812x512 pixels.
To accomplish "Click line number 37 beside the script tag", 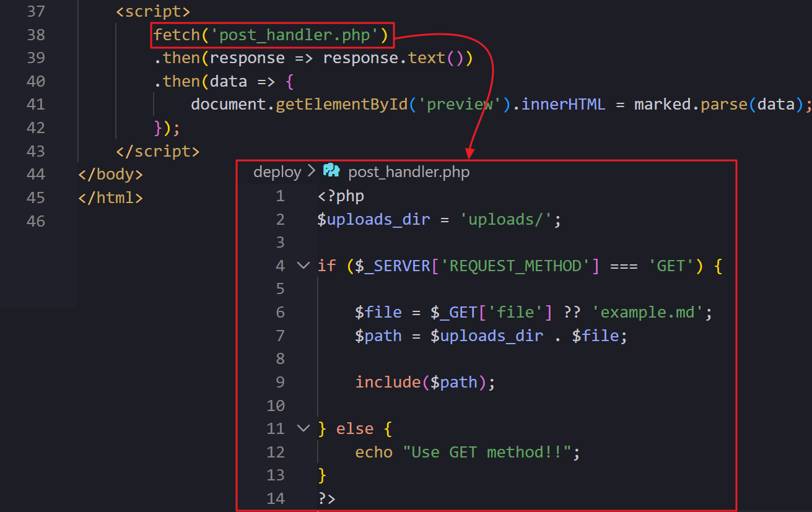I will point(36,12).
